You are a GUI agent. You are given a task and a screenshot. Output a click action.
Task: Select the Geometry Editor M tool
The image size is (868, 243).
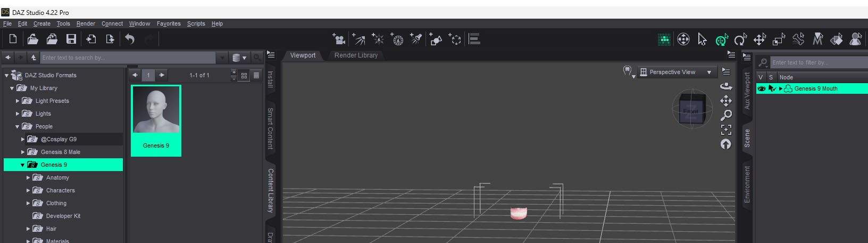click(x=817, y=39)
